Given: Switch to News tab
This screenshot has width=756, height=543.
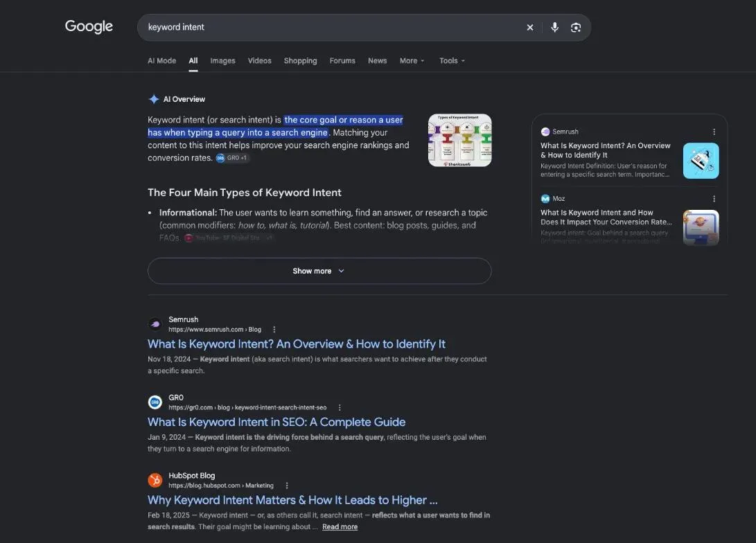Looking at the screenshot, I should point(377,61).
